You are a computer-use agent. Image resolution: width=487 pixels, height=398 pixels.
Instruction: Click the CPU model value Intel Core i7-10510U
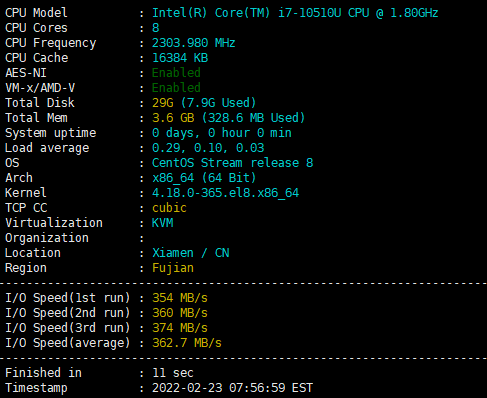(x=295, y=13)
